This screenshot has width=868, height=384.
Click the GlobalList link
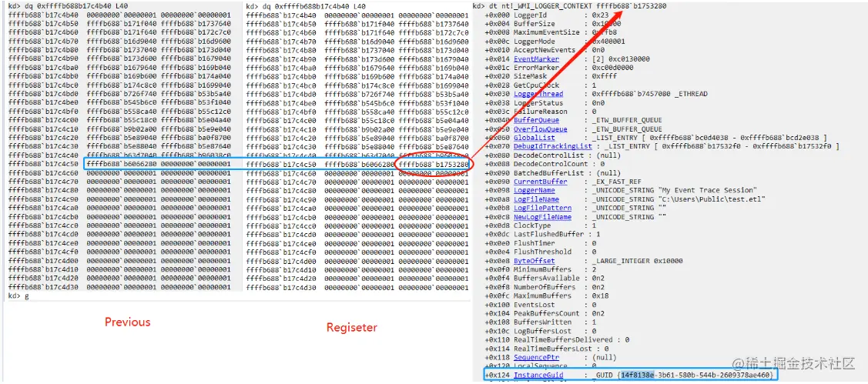(x=534, y=138)
